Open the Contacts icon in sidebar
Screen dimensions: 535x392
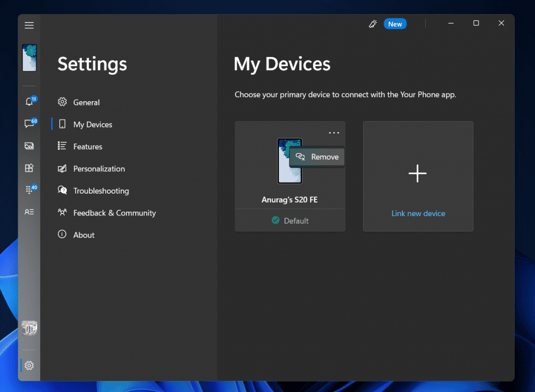click(29, 212)
